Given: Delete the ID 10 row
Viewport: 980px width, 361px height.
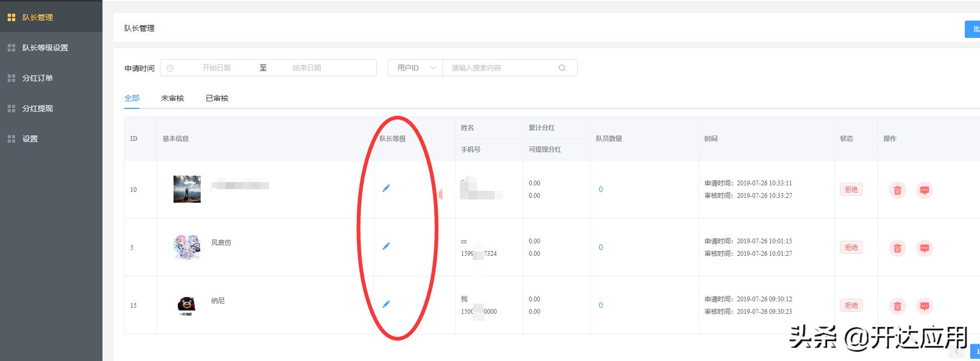Looking at the screenshot, I should click(897, 190).
